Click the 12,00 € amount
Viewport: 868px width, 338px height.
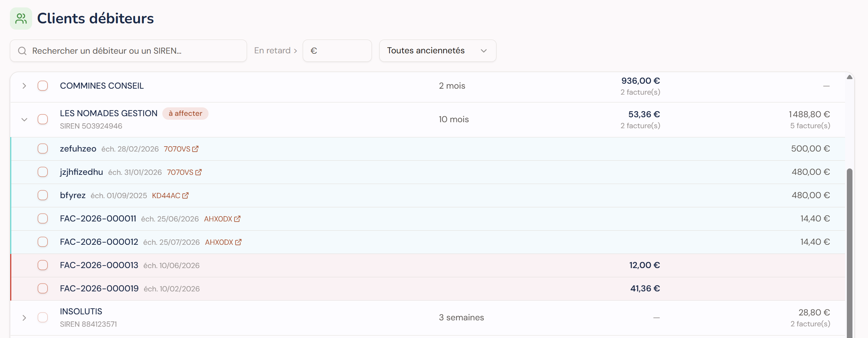[644, 265]
